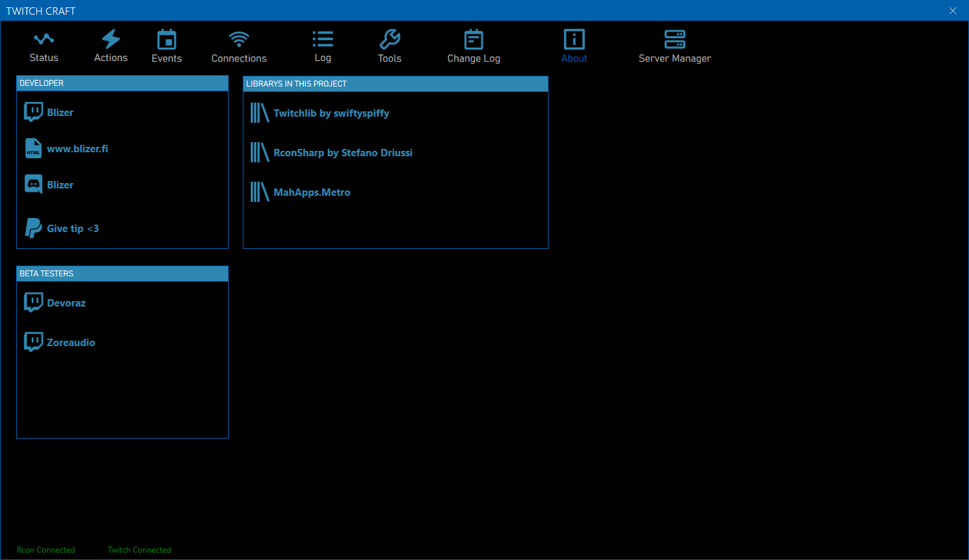Screen dimensions: 969x560
Task: Open the www.blizer.fi website link
Action: click(77, 148)
